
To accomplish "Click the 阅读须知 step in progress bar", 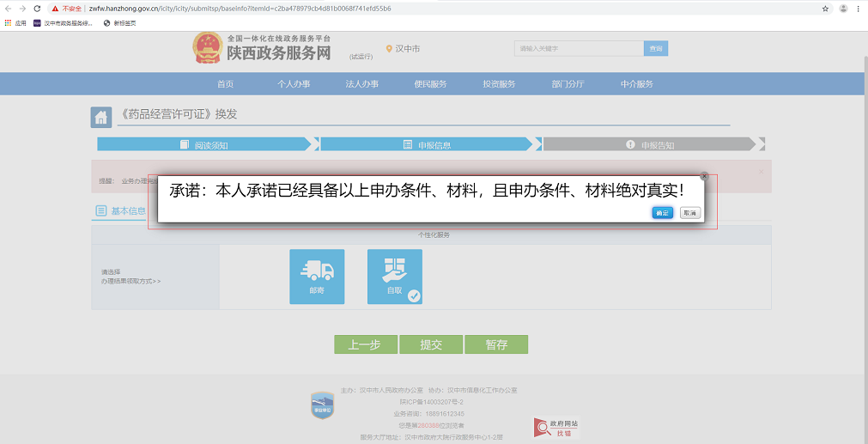I will (x=204, y=144).
